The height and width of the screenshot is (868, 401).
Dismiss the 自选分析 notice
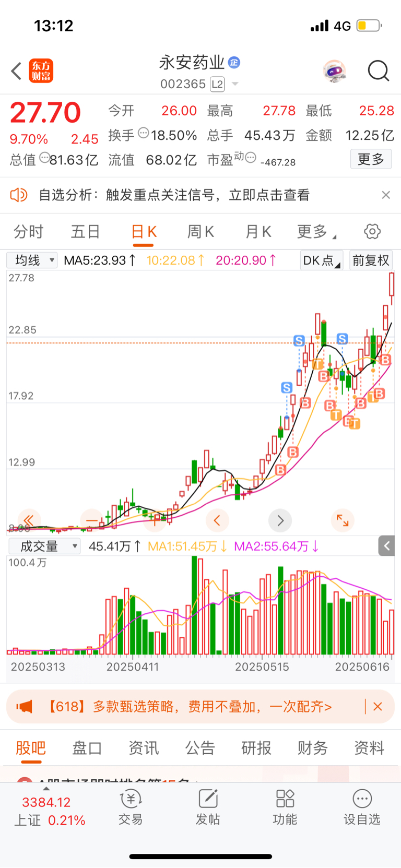pos(386,195)
